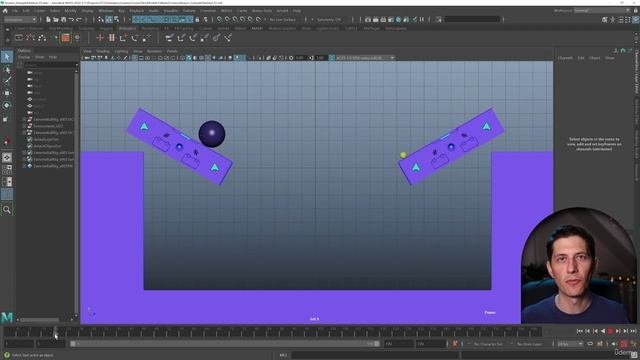
Task: Open viewport Lighting menu
Action: (x=121, y=51)
